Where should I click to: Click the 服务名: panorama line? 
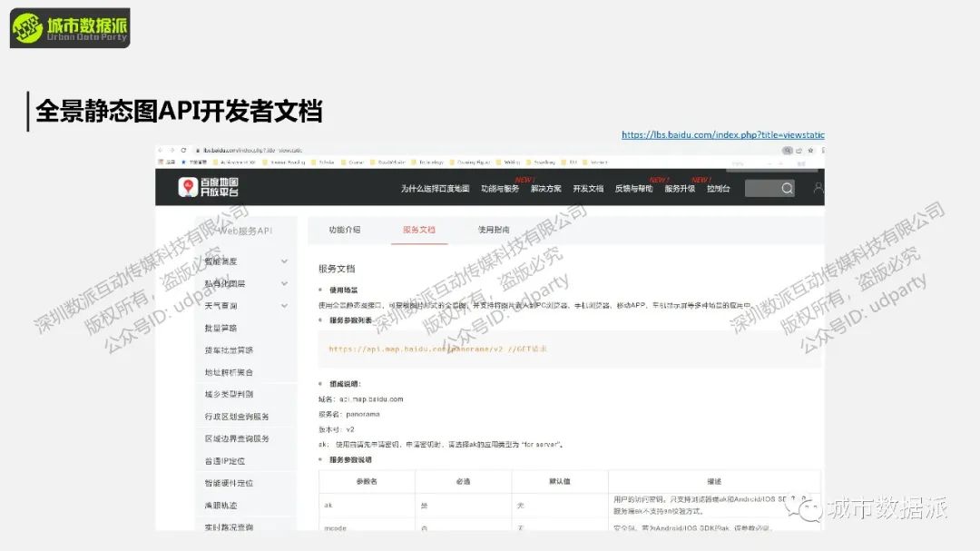(348, 414)
